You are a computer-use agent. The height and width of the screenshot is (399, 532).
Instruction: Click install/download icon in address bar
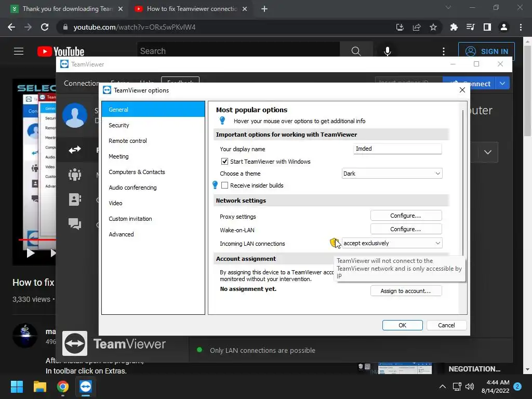coord(400,27)
